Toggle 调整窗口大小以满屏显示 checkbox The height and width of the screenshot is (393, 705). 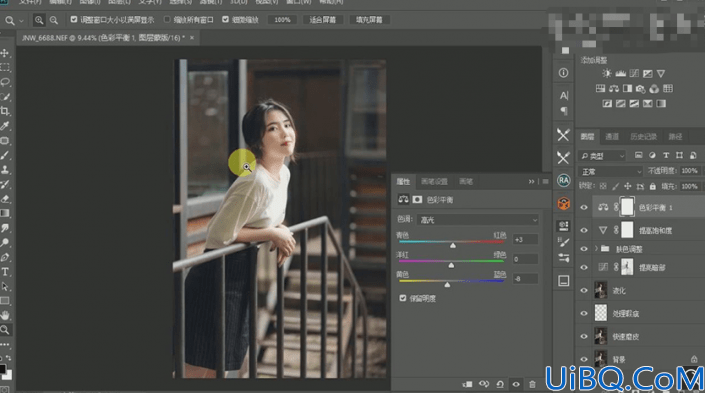coord(74,19)
